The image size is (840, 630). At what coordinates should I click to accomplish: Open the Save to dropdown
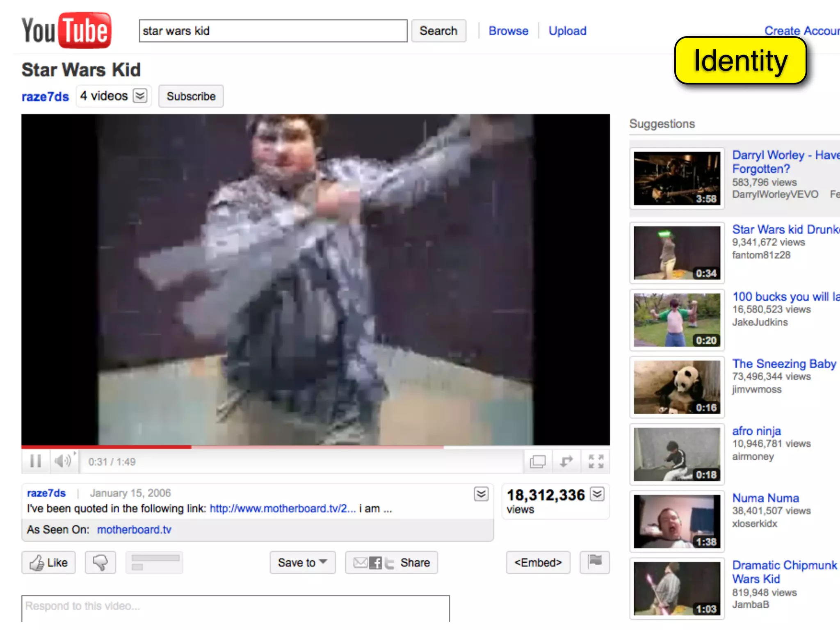302,563
